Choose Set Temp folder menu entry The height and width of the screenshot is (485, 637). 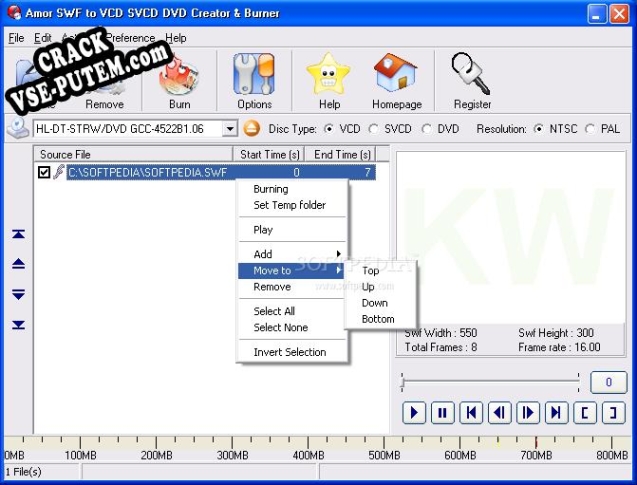292,205
